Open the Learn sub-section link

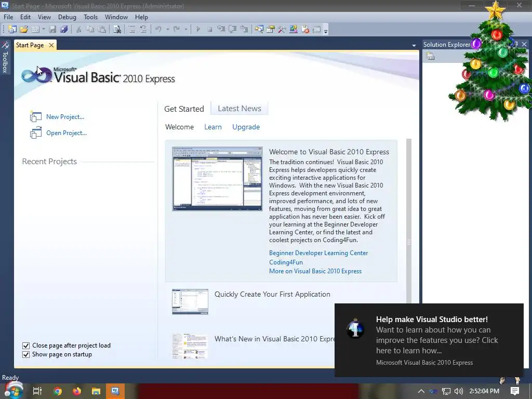click(212, 127)
